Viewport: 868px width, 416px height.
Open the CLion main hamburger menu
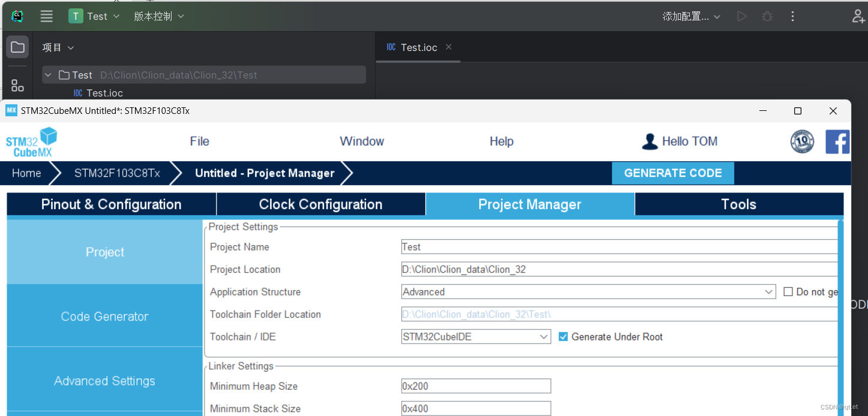tap(47, 16)
